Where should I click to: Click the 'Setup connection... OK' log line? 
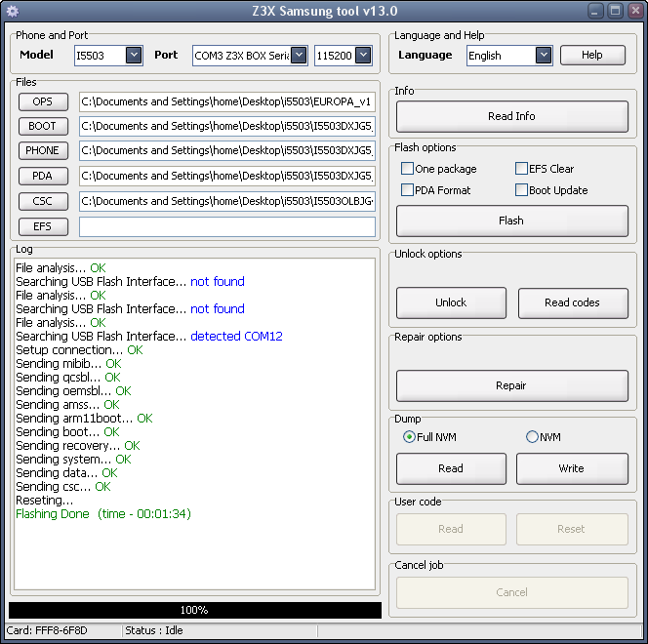click(x=79, y=350)
